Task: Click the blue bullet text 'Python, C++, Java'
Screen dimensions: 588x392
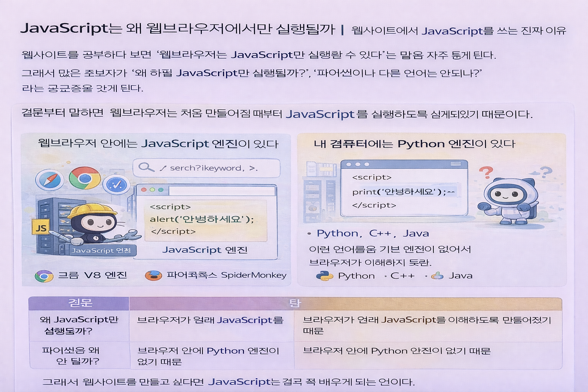Action: point(373,234)
